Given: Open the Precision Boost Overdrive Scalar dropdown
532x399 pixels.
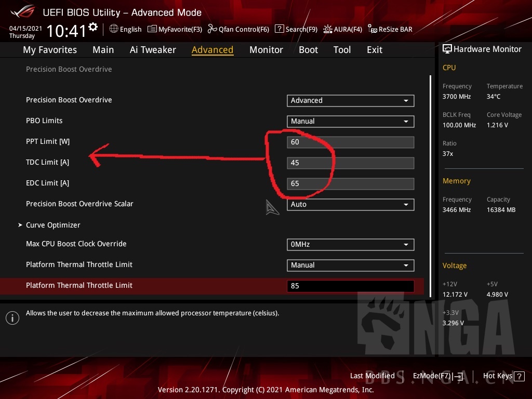Looking at the screenshot, I should pos(350,204).
